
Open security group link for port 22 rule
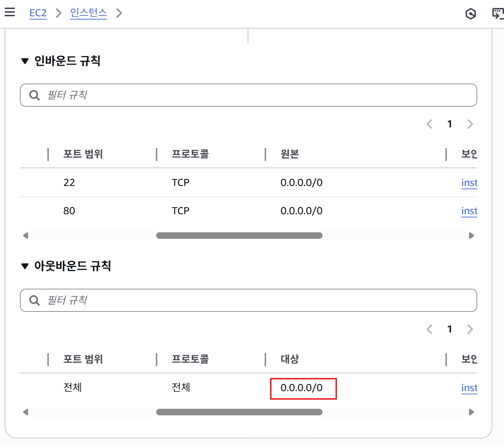[x=469, y=183]
